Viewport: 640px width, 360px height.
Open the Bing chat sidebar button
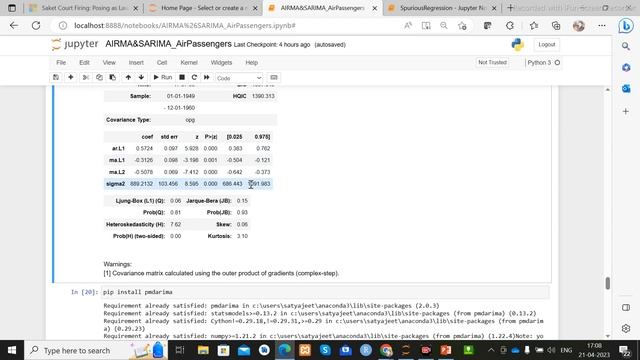coord(626,26)
